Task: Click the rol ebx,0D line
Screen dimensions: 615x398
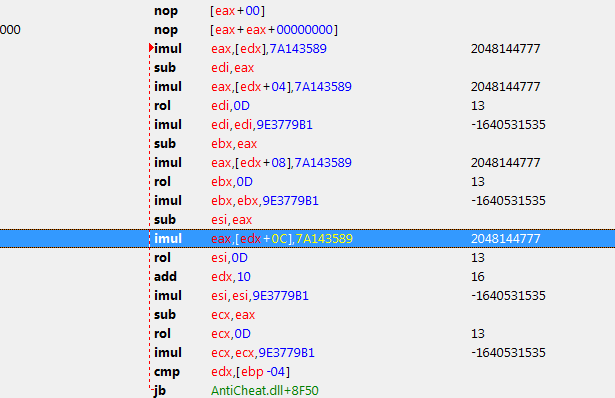Action: tap(308, 182)
